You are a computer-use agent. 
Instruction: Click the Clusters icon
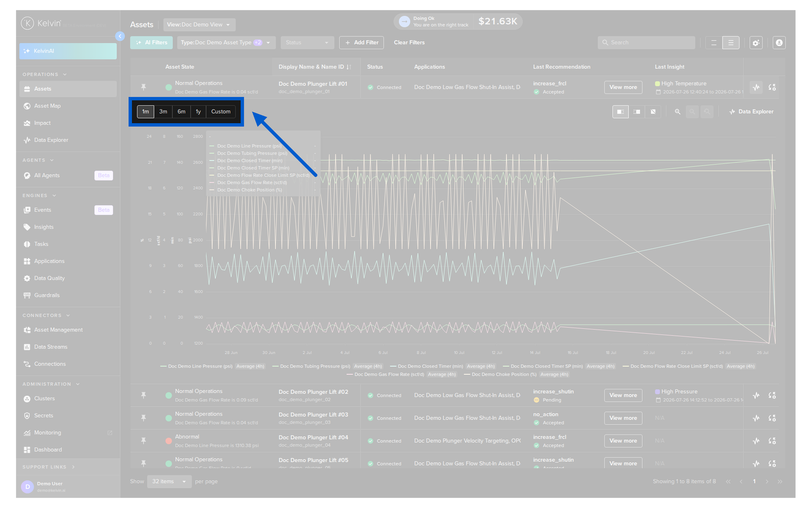(x=27, y=399)
